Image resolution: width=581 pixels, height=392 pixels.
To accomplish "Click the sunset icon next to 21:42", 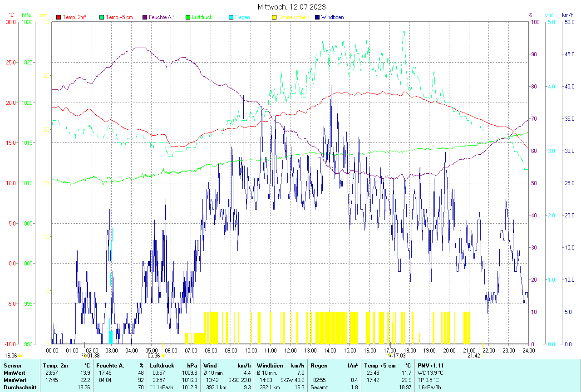I will (x=483, y=356).
